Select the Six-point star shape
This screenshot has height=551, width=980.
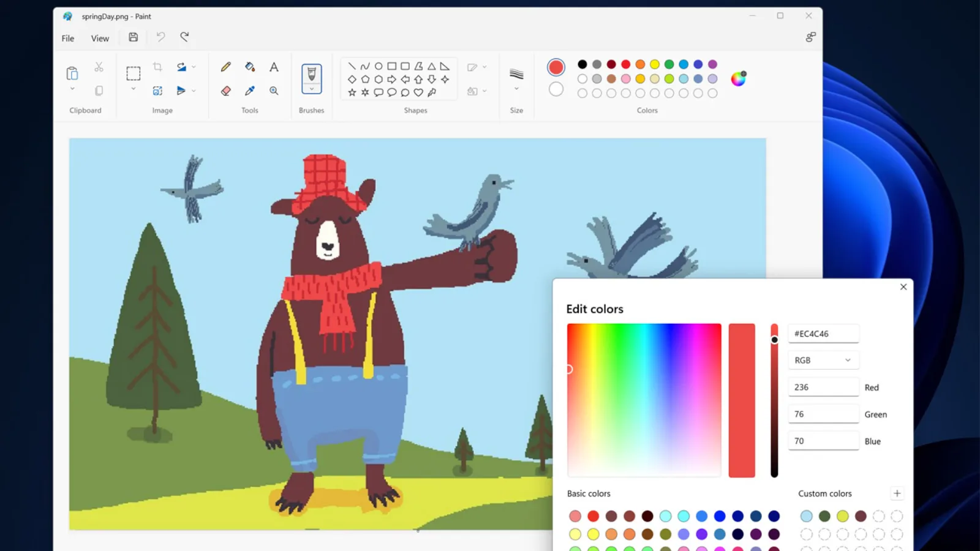[365, 93]
